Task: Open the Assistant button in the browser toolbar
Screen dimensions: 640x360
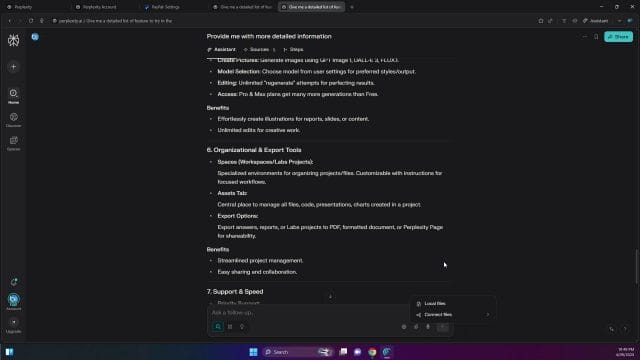Action: 596,20
